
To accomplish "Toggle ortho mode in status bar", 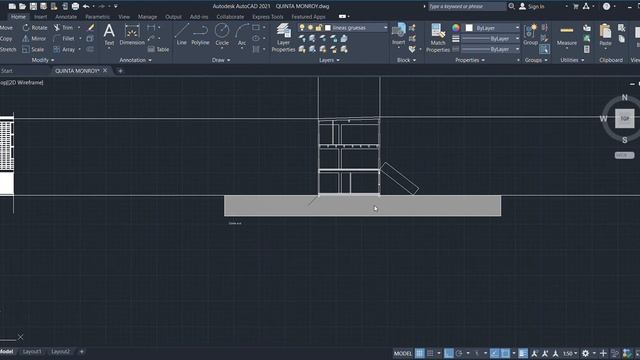I will coord(449,353).
